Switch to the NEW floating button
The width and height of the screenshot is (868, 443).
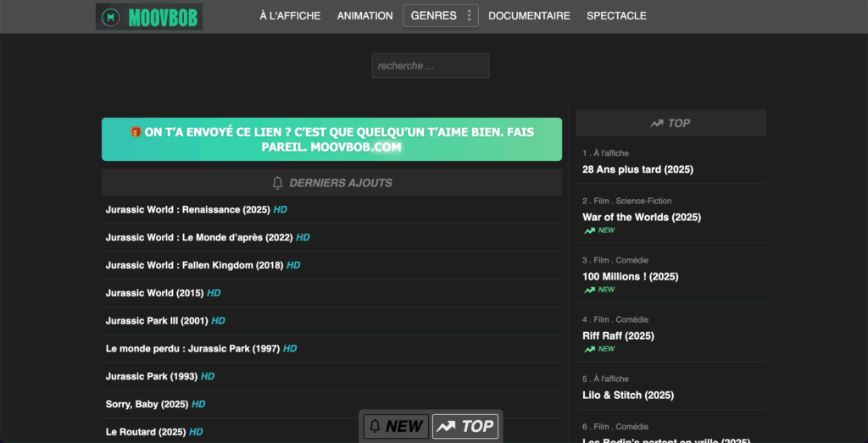tap(396, 426)
